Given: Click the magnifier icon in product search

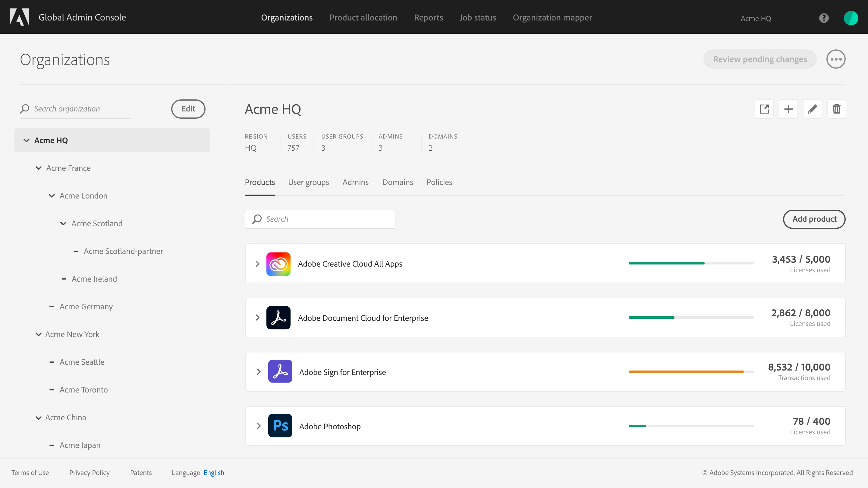Looking at the screenshot, I should click(257, 219).
